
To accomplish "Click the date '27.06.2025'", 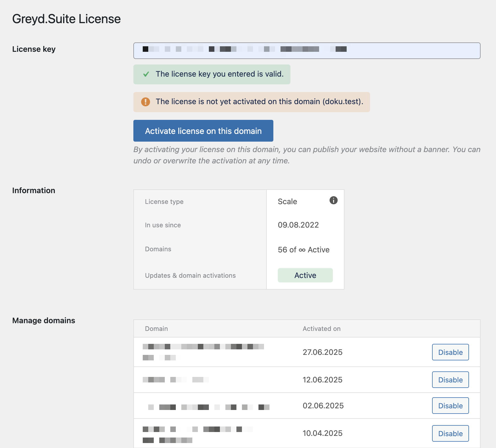I will pyautogui.click(x=322, y=352).
